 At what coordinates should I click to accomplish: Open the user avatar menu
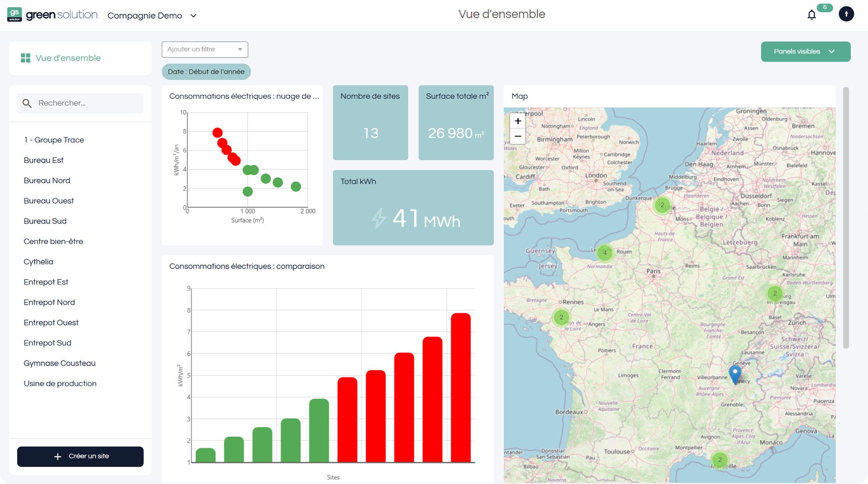coord(846,14)
